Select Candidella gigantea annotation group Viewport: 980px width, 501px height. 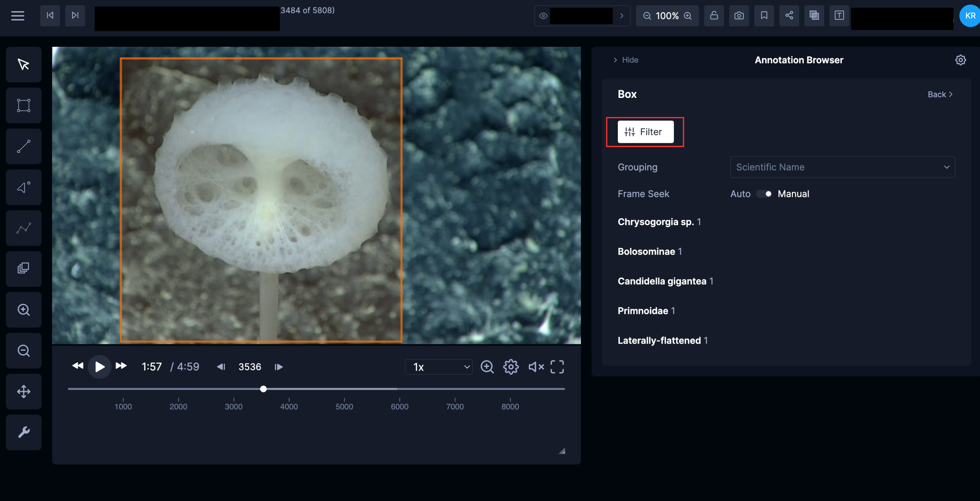[x=661, y=281]
